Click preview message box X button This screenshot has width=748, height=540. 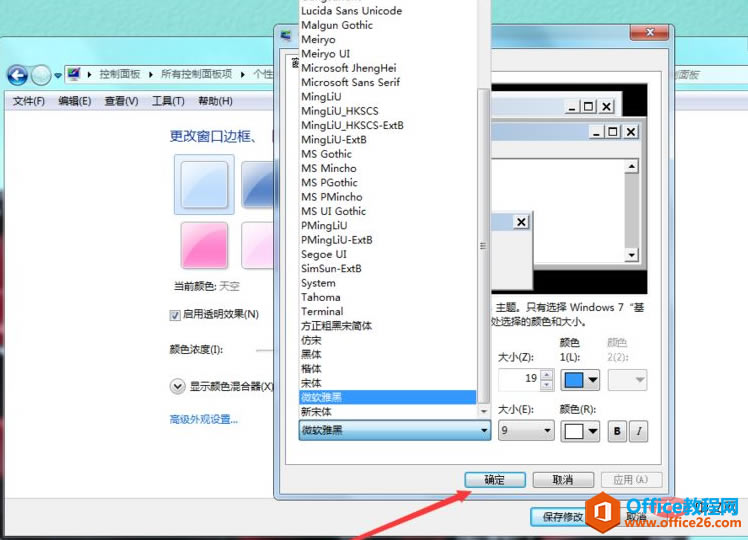[x=521, y=222]
